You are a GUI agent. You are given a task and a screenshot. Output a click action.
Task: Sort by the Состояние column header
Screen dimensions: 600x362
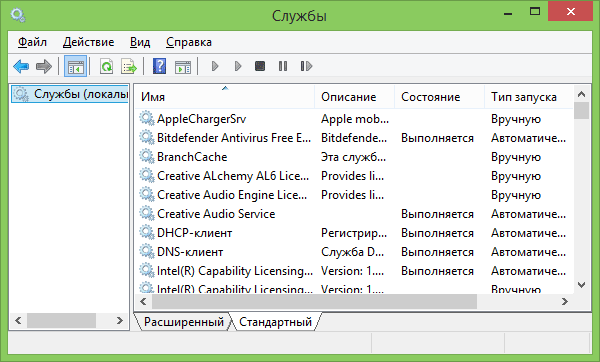tap(440, 97)
